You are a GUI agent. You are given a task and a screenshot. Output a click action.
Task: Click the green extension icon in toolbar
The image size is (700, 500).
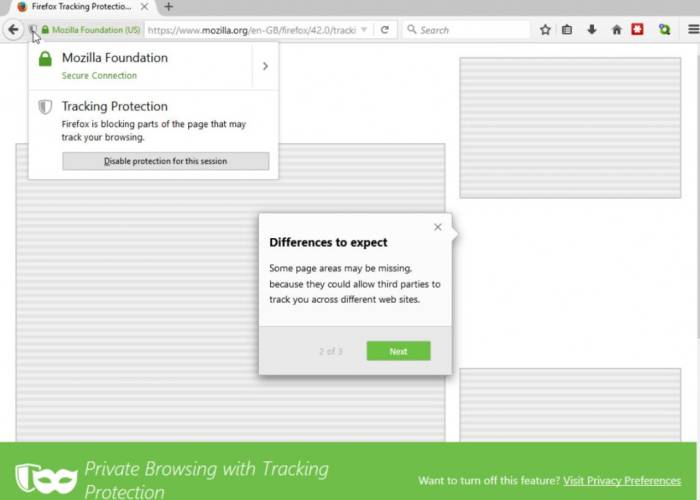(x=664, y=30)
